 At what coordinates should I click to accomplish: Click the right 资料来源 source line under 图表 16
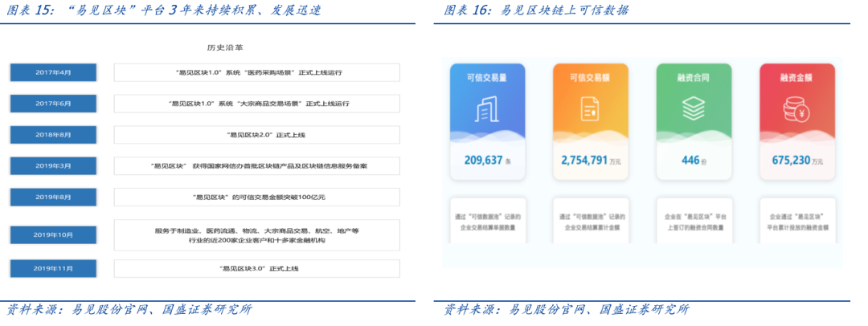(x=566, y=309)
